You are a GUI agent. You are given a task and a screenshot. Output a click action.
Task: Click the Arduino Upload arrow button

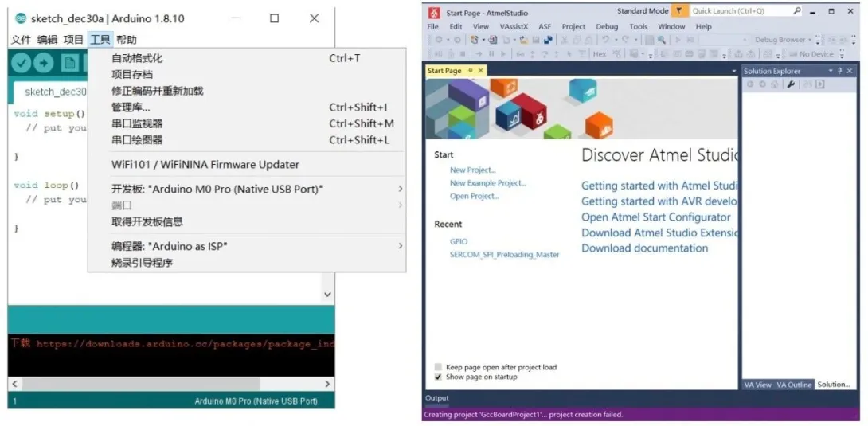[x=43, y=64]
